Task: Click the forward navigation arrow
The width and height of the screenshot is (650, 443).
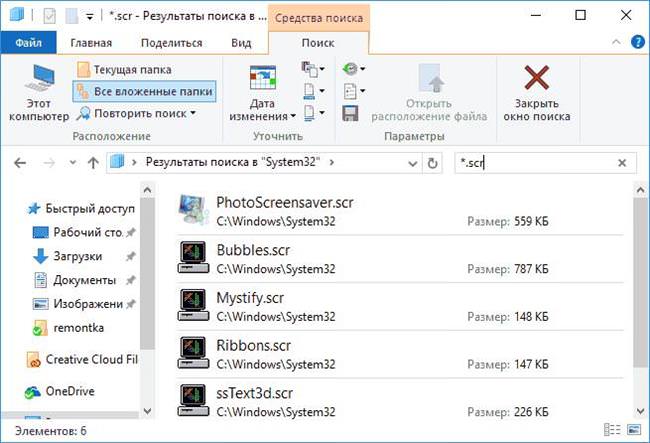Action: [49, 163]
